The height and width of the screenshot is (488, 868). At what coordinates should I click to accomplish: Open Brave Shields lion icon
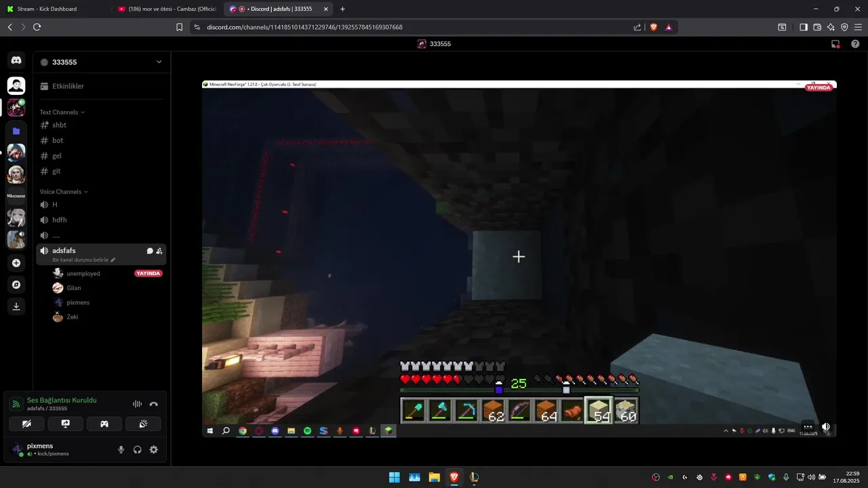[x=654, y=27]
